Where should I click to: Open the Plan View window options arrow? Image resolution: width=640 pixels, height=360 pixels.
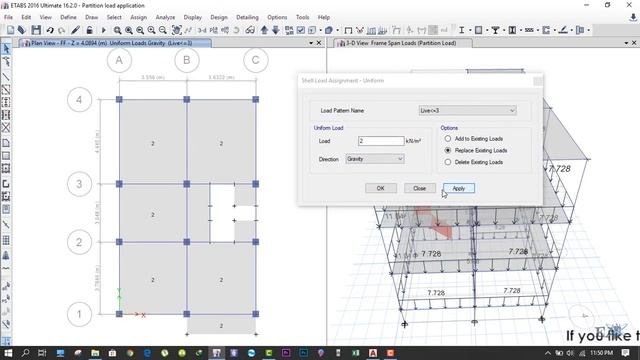[x=311, y=43]
